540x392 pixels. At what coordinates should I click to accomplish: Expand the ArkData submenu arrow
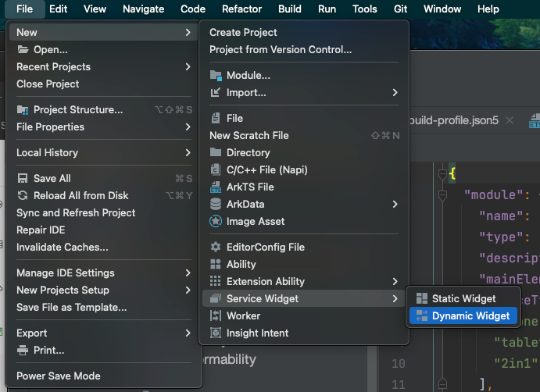click(x=395, y=204)
